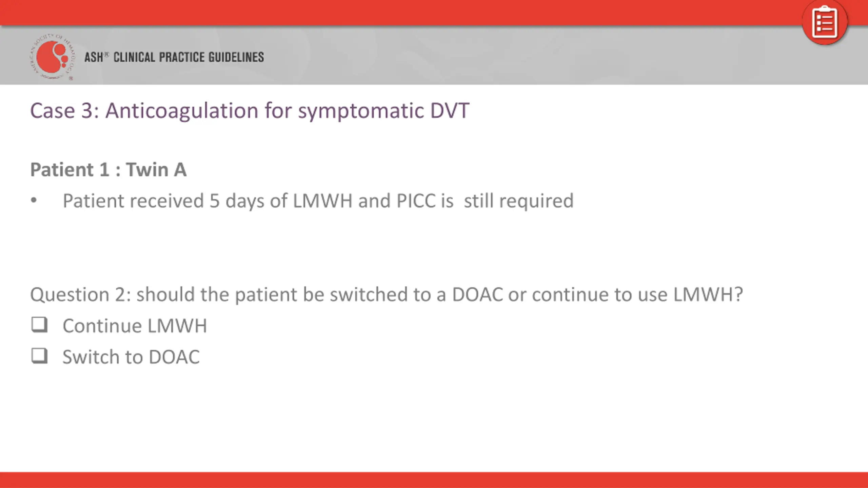Click the red bottom footer bar
Image resolution: width=868 pixels, height=488 pixels.
(x=434, y=480)
